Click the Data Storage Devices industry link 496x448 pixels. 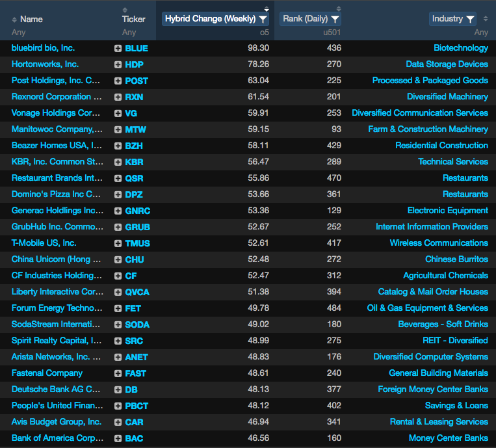tap(447, 64)
